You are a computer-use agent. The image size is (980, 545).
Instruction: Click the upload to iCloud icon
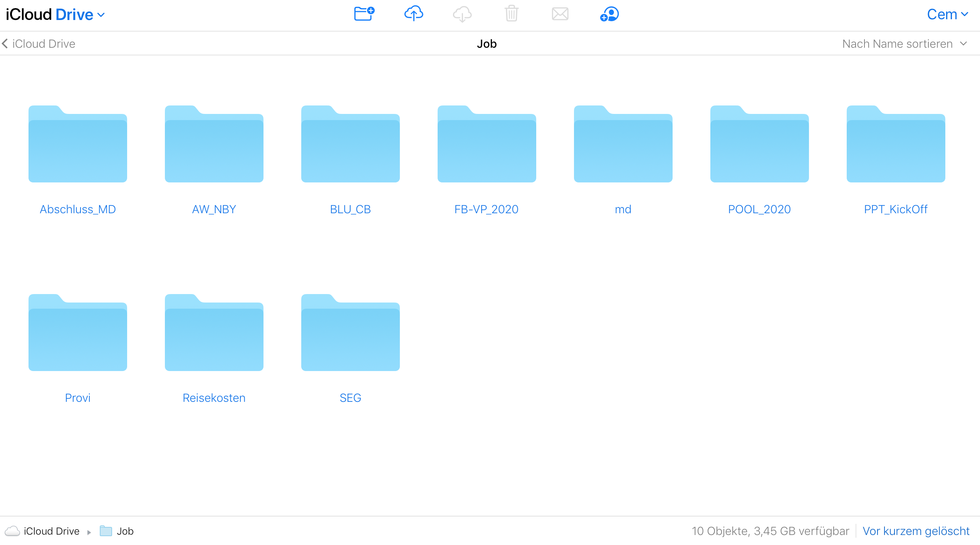pos(414,14)
